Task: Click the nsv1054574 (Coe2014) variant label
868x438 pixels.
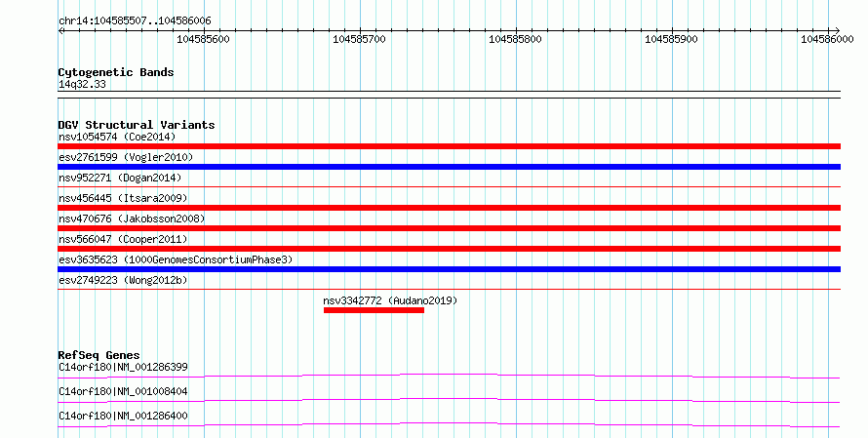Action: tap(117, 137)
